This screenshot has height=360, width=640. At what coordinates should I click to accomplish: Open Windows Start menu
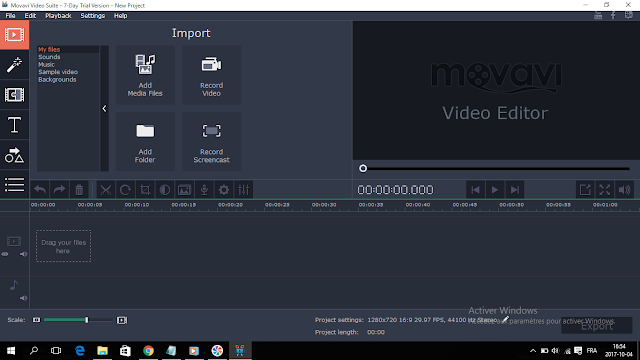pos(11,351)
